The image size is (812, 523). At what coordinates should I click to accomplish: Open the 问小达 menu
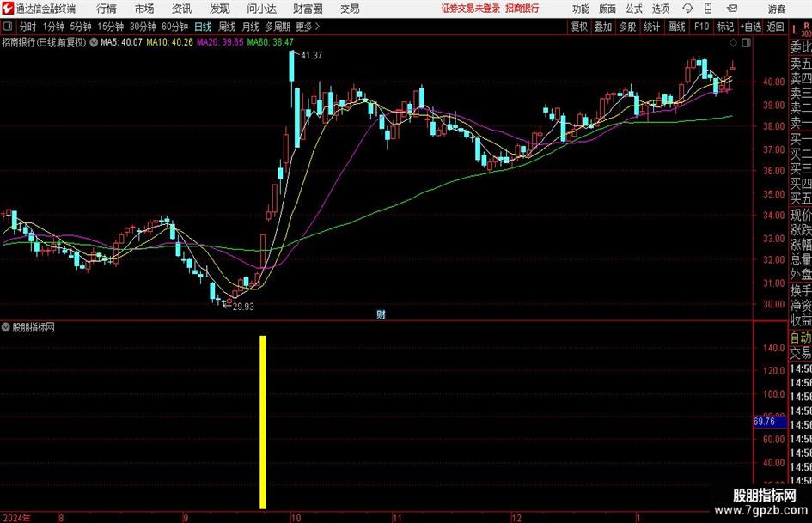click(261, 9)
